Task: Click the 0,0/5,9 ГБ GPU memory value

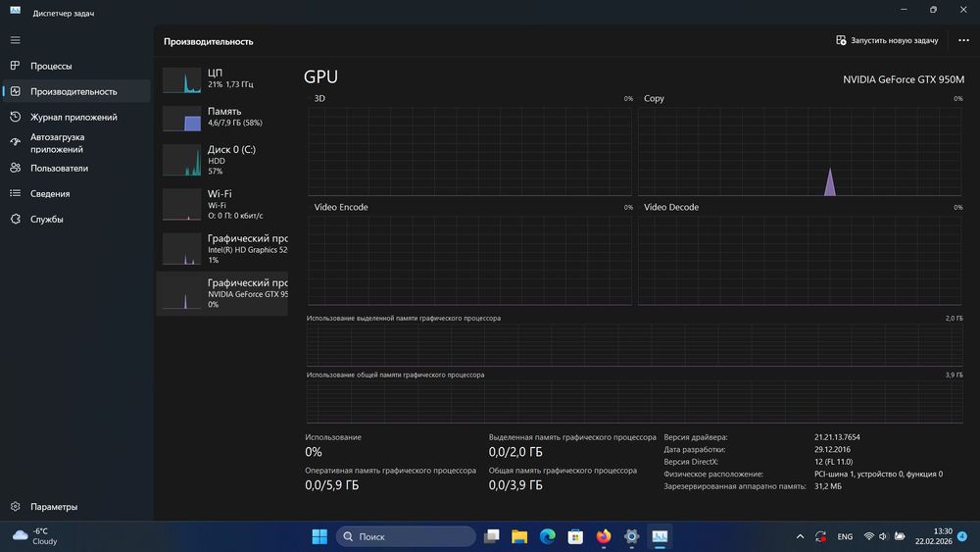Action: [x=332, y=485]
